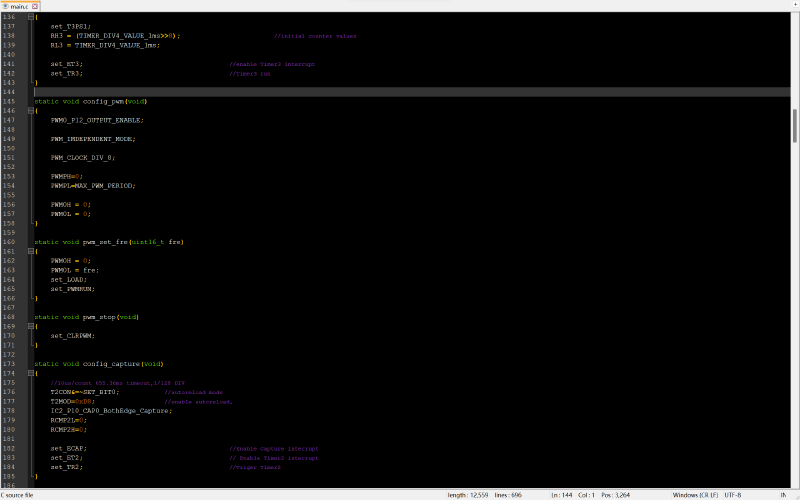
Task: Click 'Ln : 144' in status bar
Action: tap(561, 495)
